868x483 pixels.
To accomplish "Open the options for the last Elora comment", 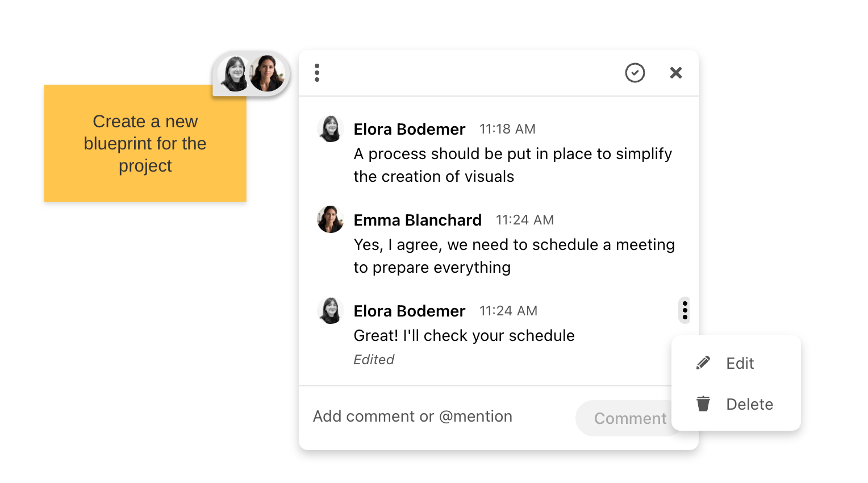I will [685, 310].
